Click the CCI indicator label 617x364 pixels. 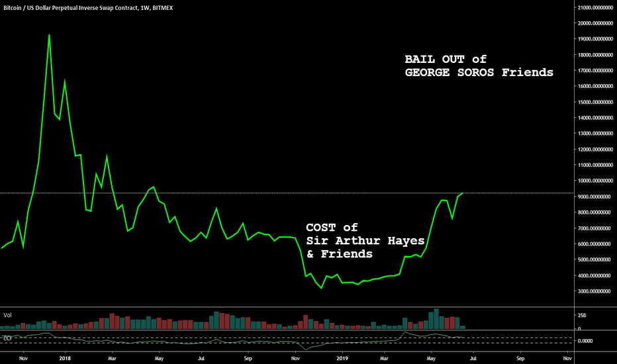(7, 338)
